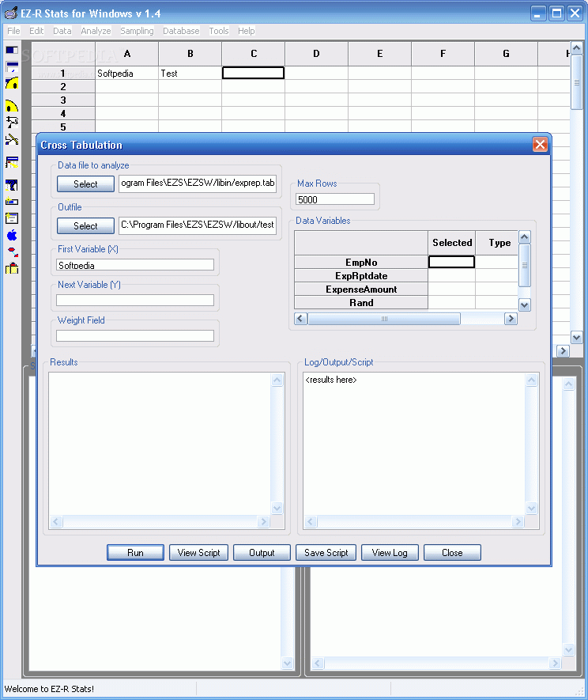Click the First Variable (X) field

pos(135,265)
